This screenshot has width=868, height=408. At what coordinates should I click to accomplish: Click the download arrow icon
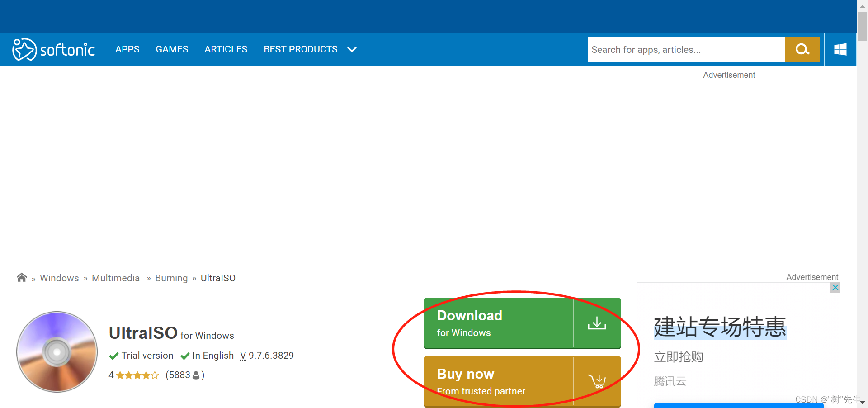(597, 323)
